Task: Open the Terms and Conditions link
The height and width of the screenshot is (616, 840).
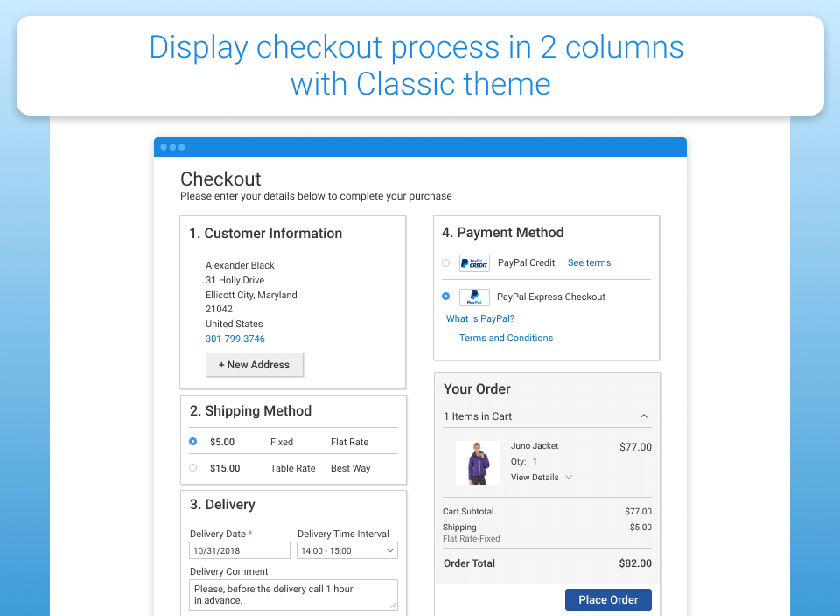Action: (506, 338)
